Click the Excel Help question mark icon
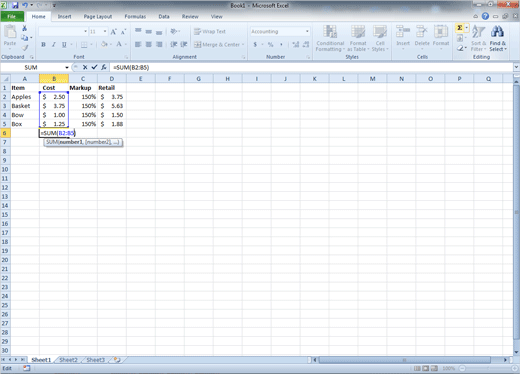This screenshot has height=374, width=520. [485, 16]
